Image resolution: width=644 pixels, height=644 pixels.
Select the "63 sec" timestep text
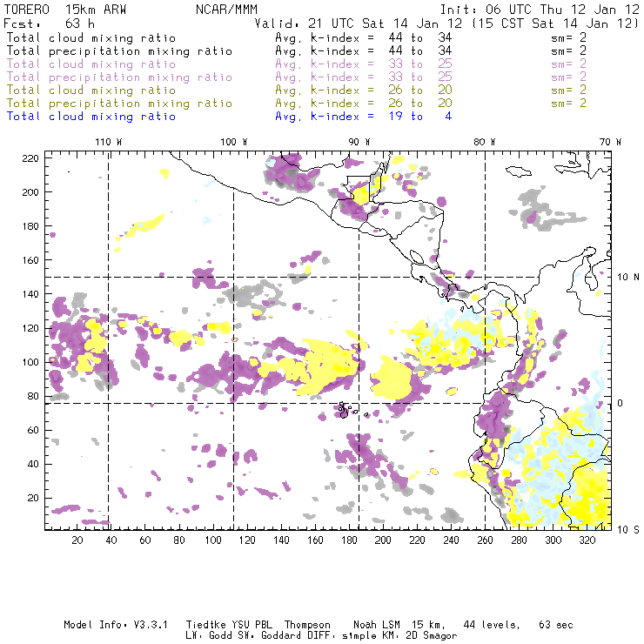coord(556,625)
